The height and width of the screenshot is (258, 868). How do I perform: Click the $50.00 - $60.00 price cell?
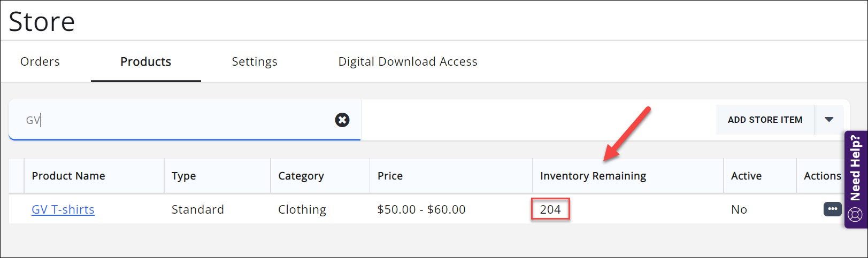[x=421, y=209]
